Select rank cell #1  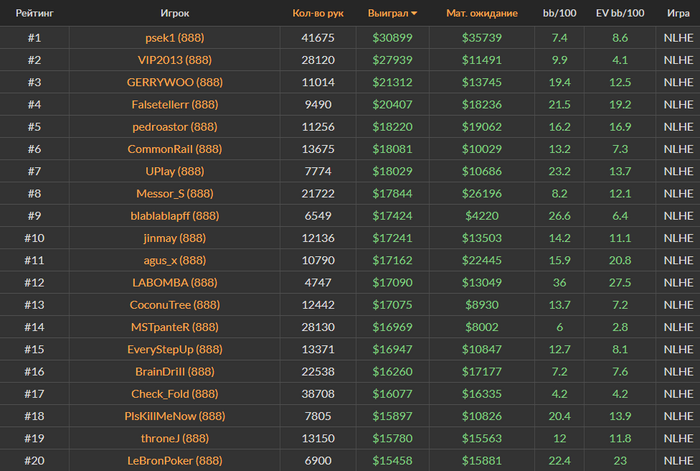point(34,38)
